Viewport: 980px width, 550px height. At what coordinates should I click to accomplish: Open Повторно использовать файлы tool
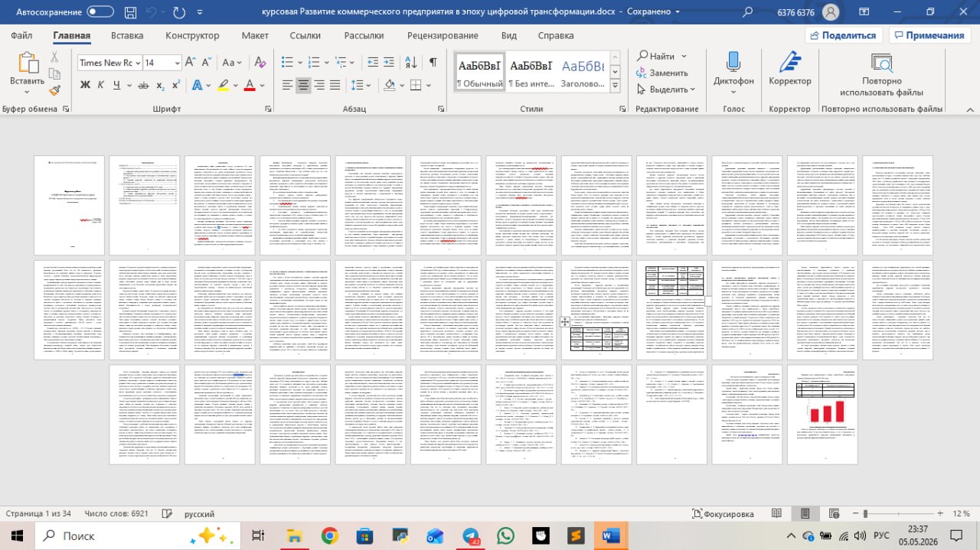pos(881,75)
